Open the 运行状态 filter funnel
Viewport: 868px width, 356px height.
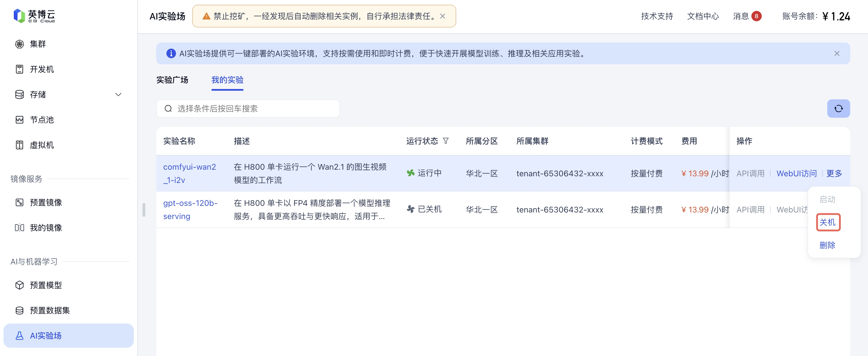(x=445, y=141)
